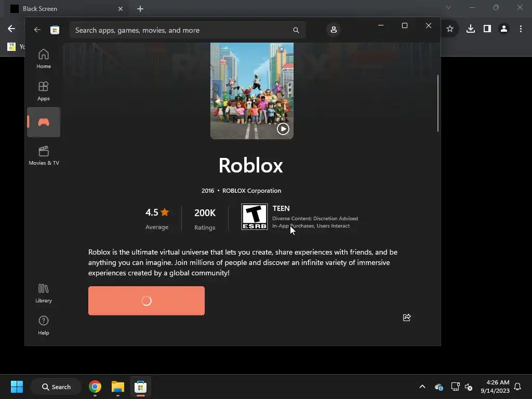
Task: Select the Black Screen browser tab
Action: pyautogui.click(x=66, y=9)
